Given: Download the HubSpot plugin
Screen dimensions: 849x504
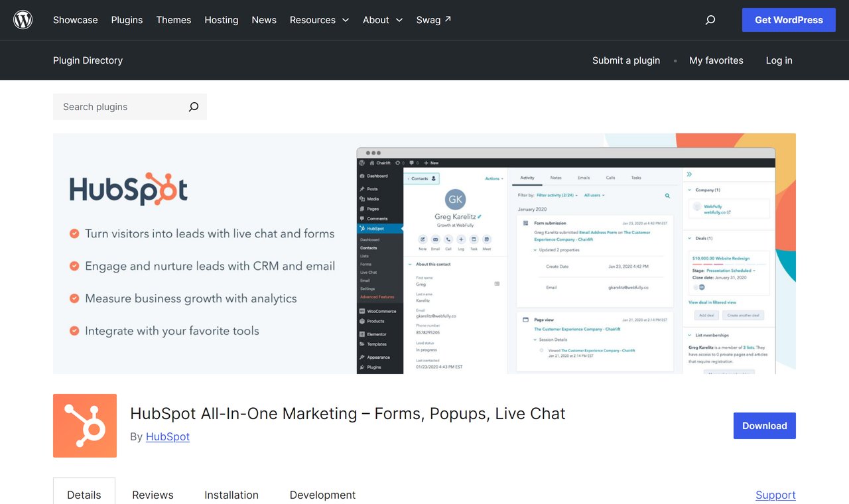Looking at the screenshot, I should pyautogui.click(x=765, y=426).
